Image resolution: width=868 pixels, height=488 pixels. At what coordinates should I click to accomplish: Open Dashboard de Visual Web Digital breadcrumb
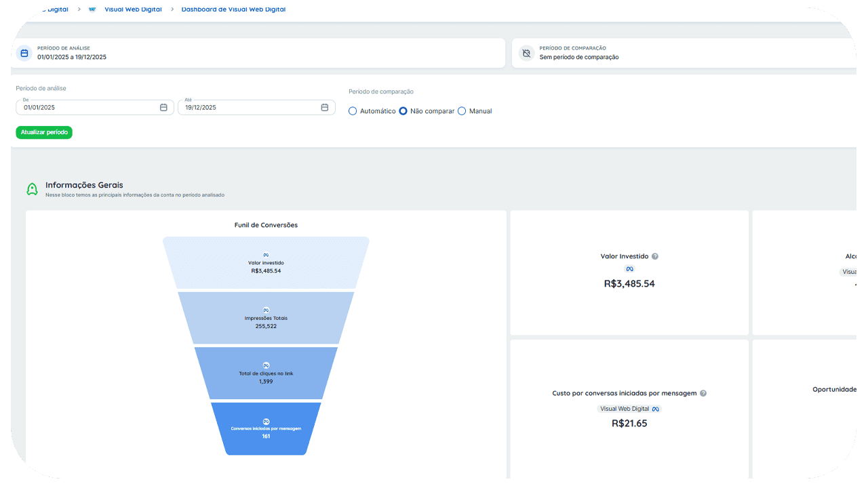coord(233,9)
